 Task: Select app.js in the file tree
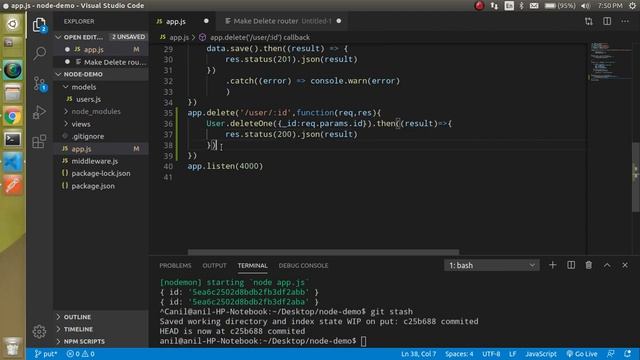click(101, 149)
